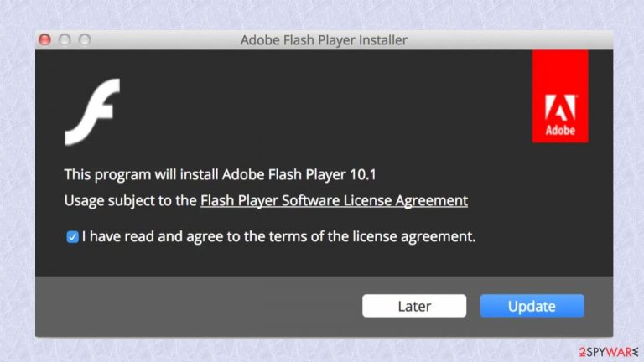
Task: Open the Flash Player Software License Agreement
Action: click(x=334, y=200)
